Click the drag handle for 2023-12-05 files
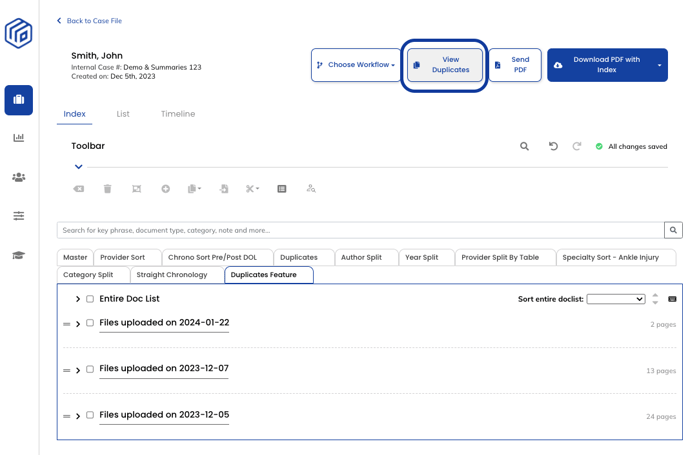 click(x=67, y=416)
